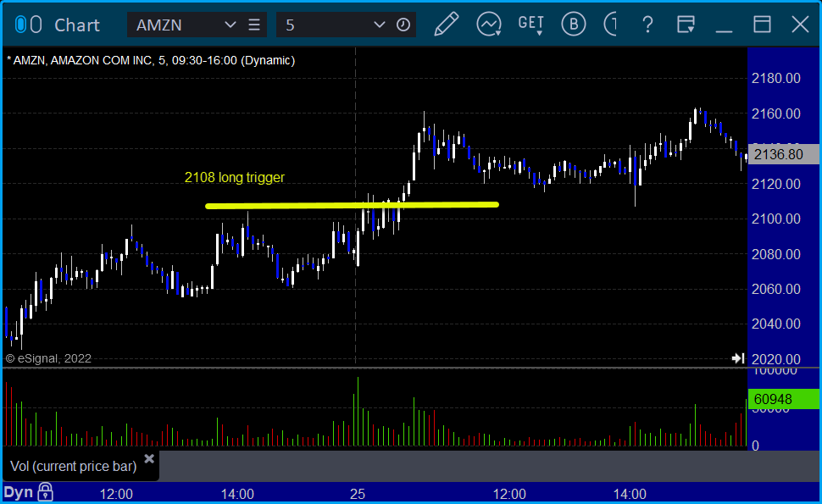Minimize the chart window

(x=724, y=30)
